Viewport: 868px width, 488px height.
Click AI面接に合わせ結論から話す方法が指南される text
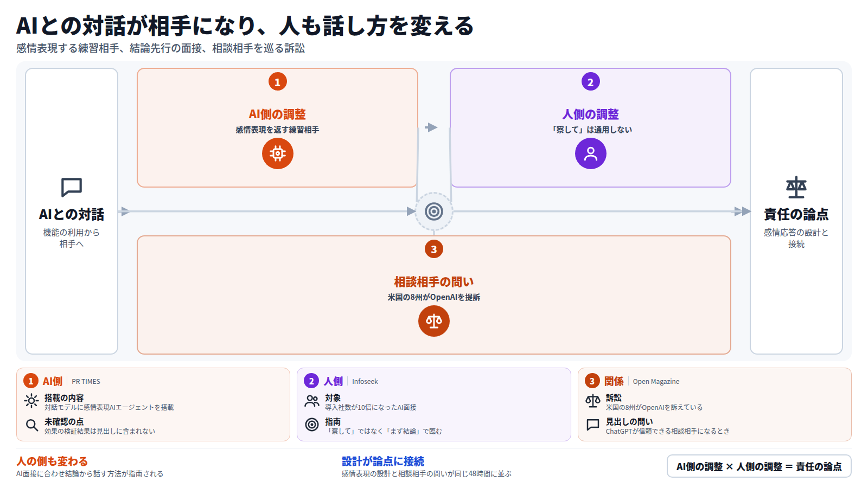(90, 474)
